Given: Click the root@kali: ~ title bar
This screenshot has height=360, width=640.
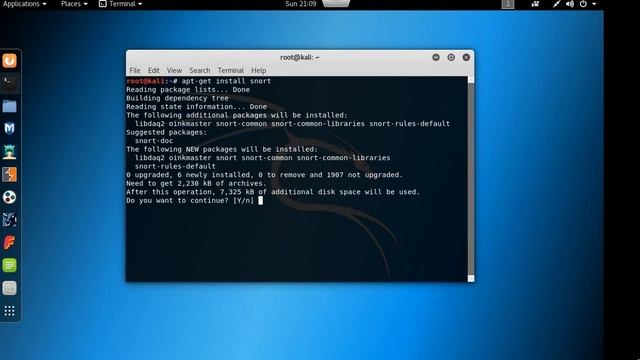Looking at the screenshot, I should [x=300, y=58].
